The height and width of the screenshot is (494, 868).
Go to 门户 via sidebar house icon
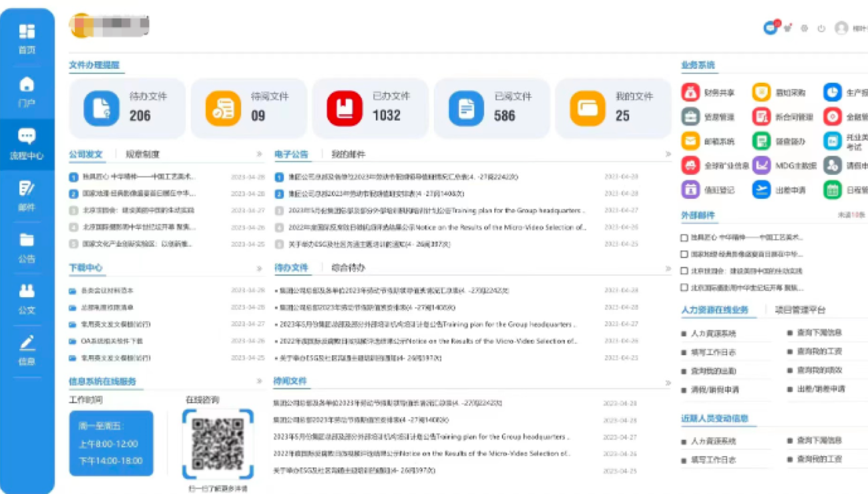click(27, 91)
